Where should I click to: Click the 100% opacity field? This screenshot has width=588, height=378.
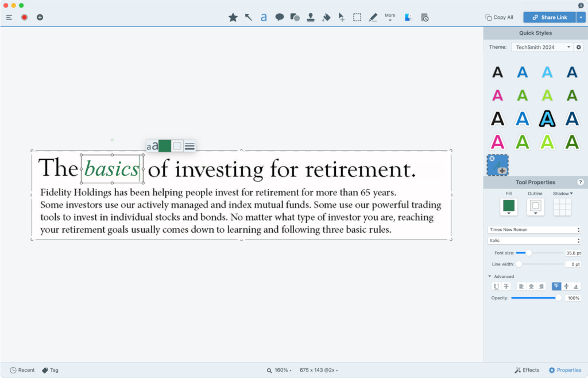pyautogui.click(x=573, y=298)
